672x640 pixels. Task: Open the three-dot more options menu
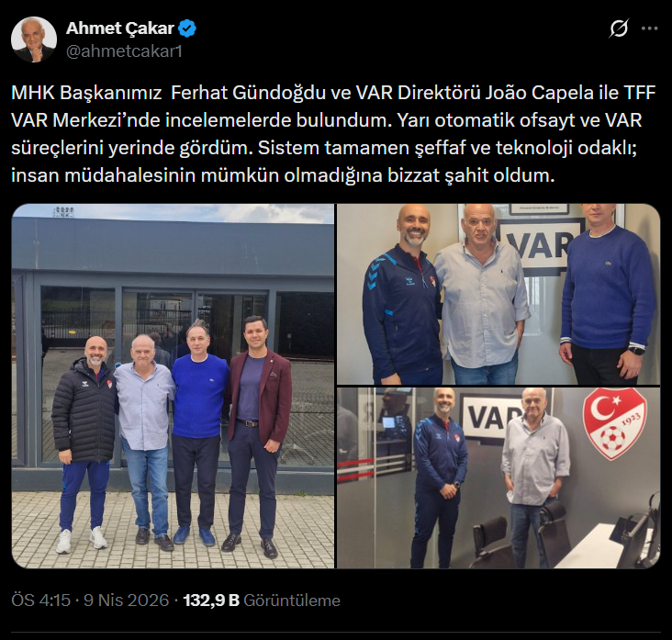(649, 28)
